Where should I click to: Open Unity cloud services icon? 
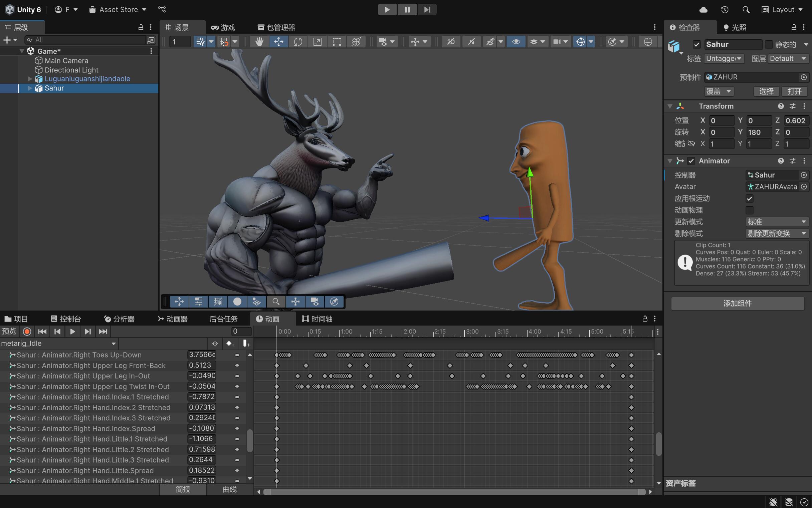(703, 9)
